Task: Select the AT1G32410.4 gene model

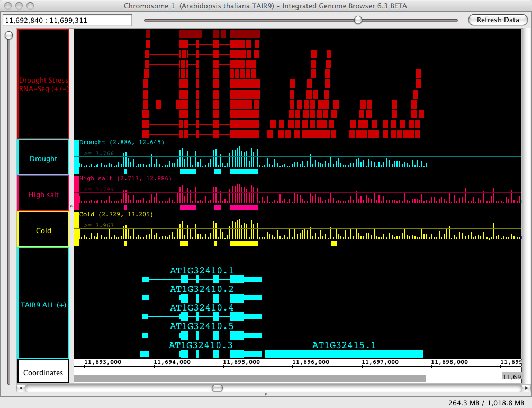Action: [x=202, y=317]
